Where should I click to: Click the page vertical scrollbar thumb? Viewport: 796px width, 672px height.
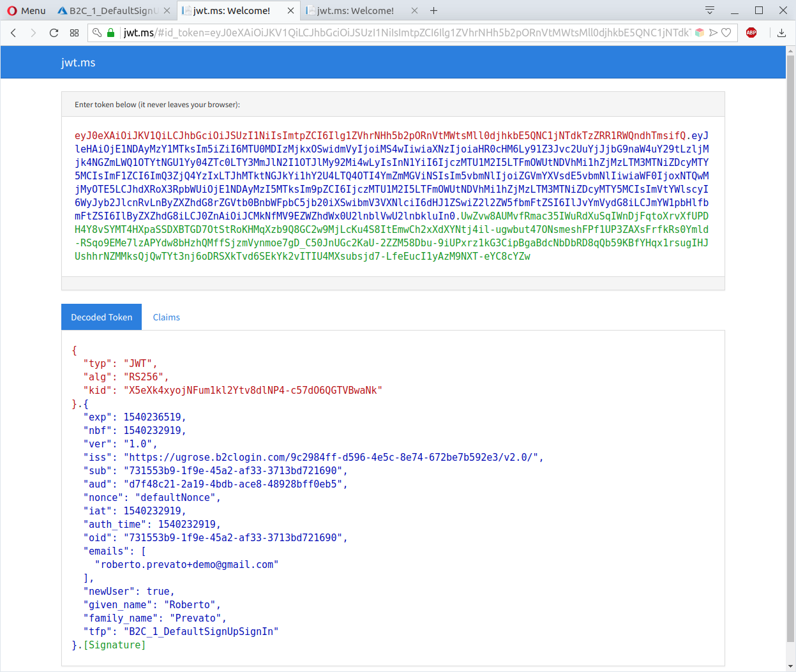click(x=791, y=348)
